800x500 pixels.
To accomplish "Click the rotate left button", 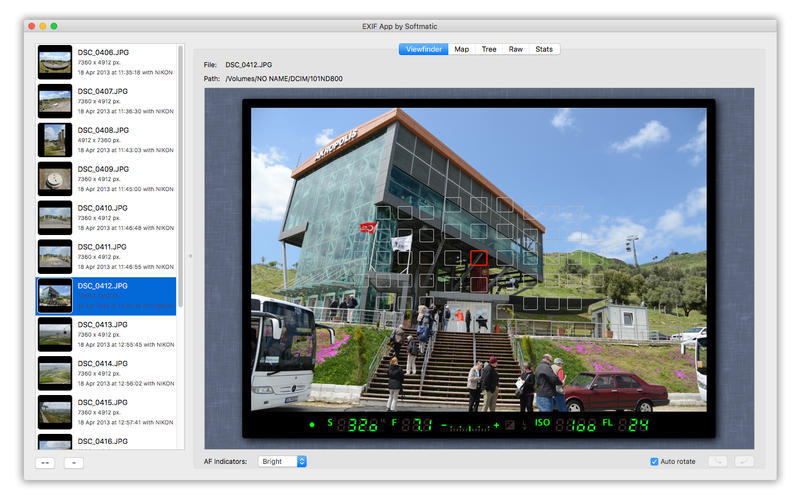I will [x=717, y=461].
